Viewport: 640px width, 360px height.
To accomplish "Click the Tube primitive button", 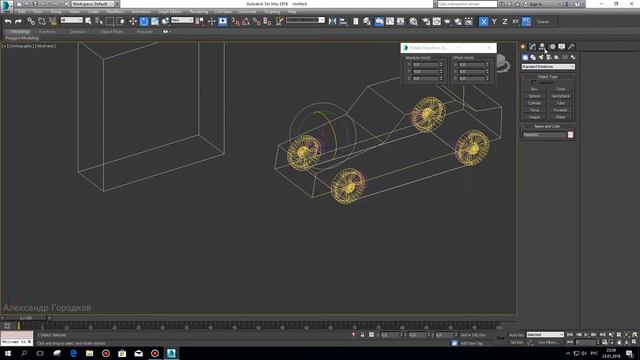I will (x=560, y=103).
